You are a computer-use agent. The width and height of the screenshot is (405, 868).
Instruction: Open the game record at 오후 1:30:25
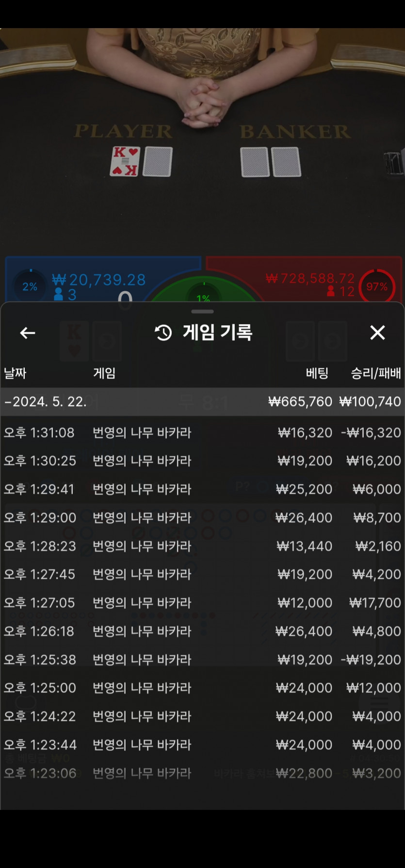pos(202,460)
